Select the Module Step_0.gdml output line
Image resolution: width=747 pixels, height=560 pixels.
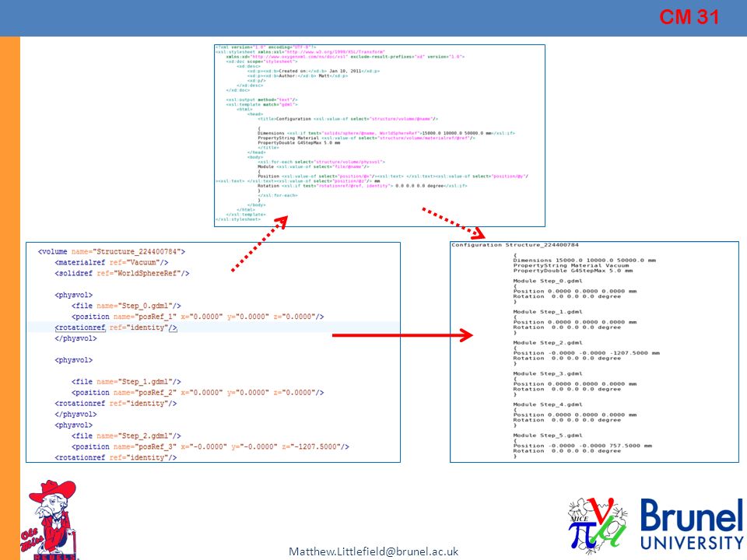pos(548,281)
